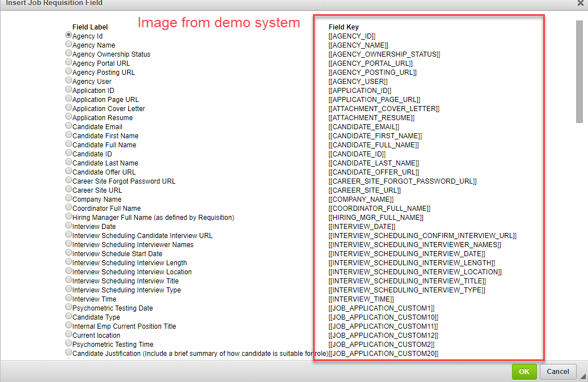Click the Cancel button
The width and height of the screenshot is (588, 382).
tap(558, 371)
